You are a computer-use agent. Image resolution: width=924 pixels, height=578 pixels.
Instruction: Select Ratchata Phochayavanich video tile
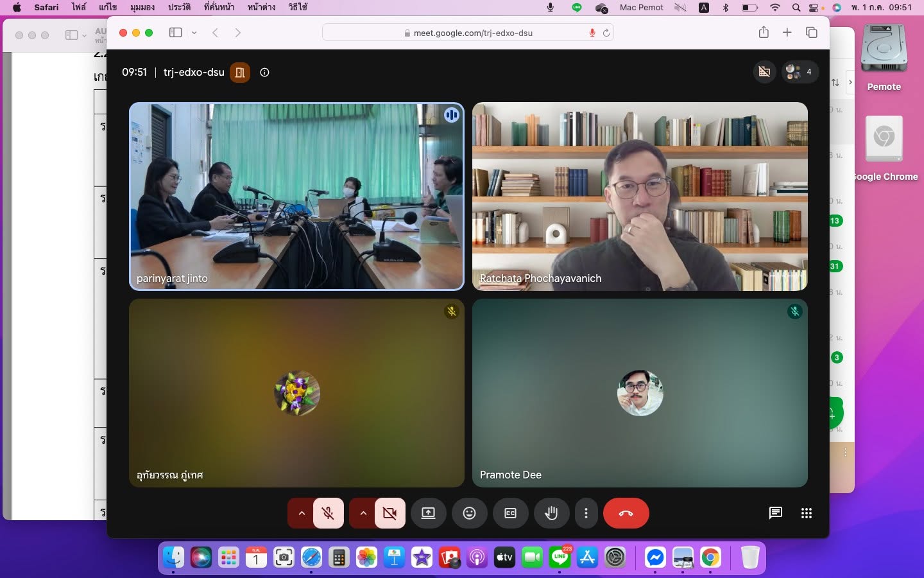640,197
